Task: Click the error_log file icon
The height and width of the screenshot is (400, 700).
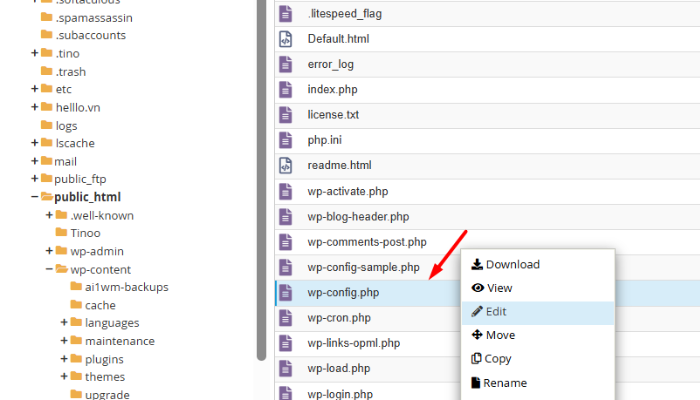Action: [x=286, y=64]
